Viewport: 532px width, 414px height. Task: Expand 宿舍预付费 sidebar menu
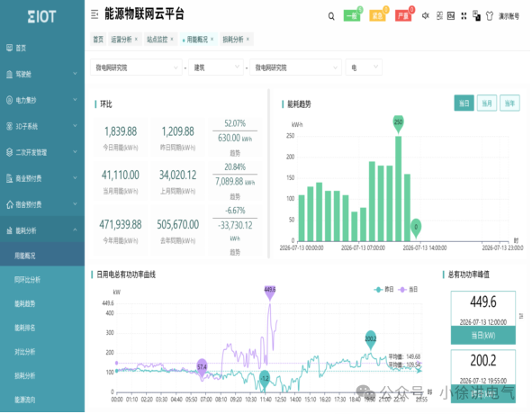point(42,204)
